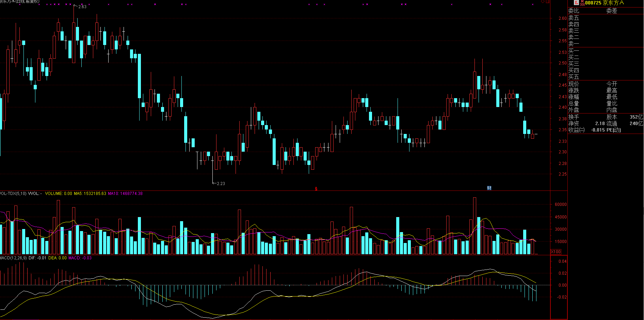Click the 最高 label

(612, 91)
